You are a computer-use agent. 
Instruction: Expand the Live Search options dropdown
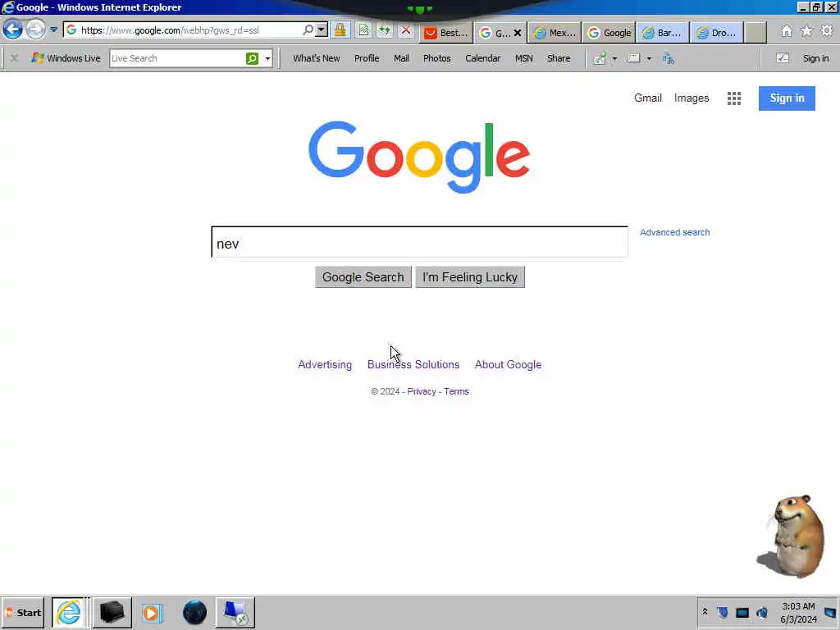[268, 58]
